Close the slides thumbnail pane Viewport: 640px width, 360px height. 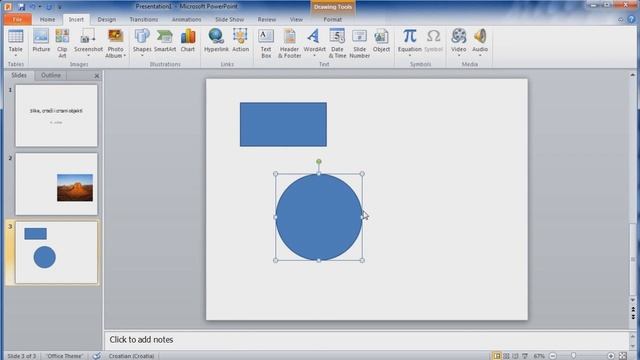97,76
